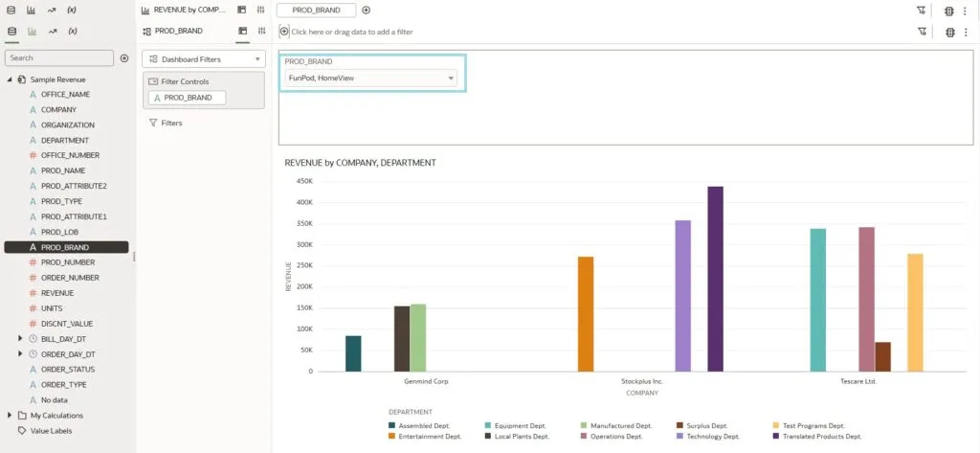Click the bar chart icon beside REVENUE by COMP

(145, 10)
